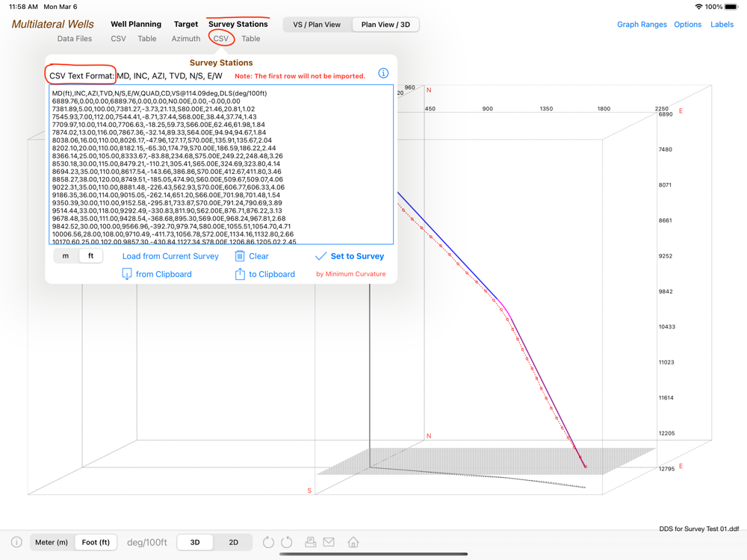Select VS / Plan View segment
The image size is (747, 560).
[x=317, y=25]
